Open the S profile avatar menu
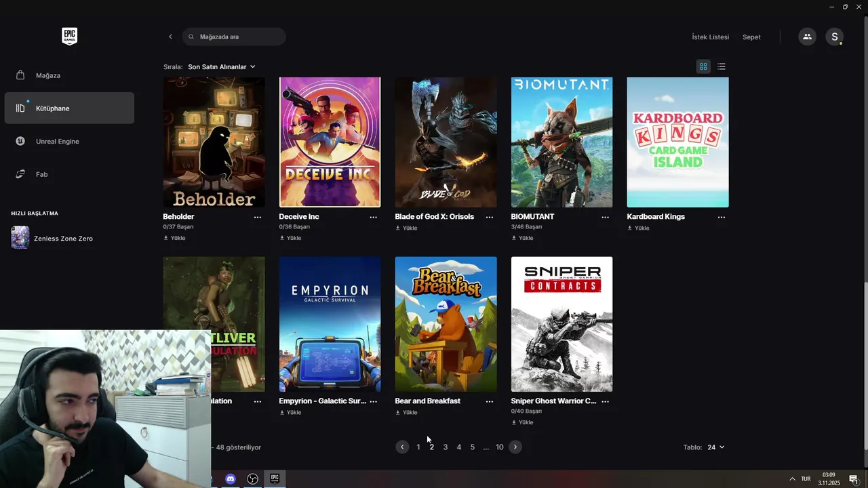 [835, 37]
